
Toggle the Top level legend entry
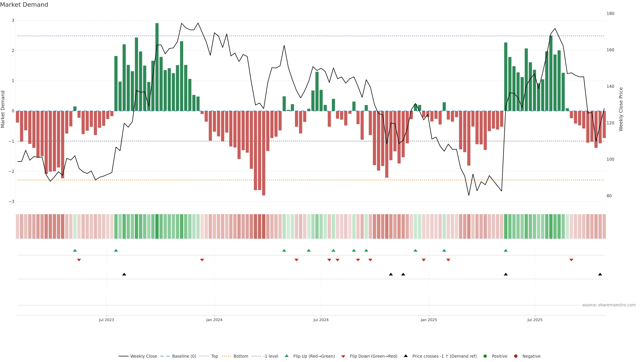[214, 356]
